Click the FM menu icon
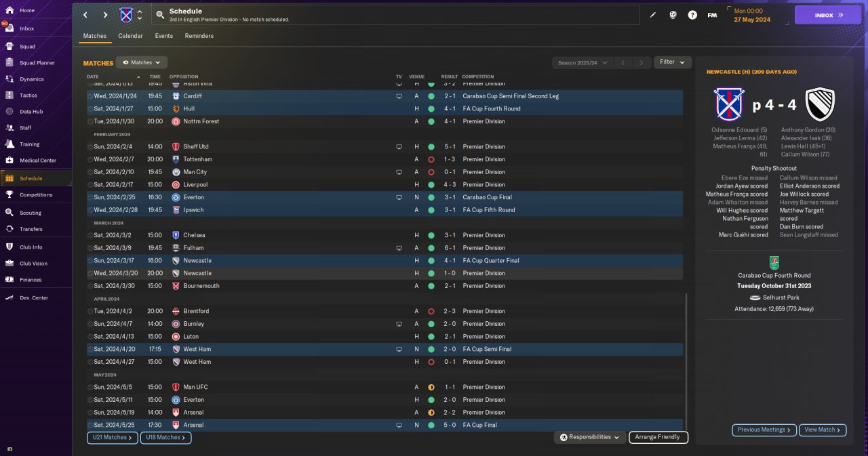This screenshot has width=868, height=456. 712,15
